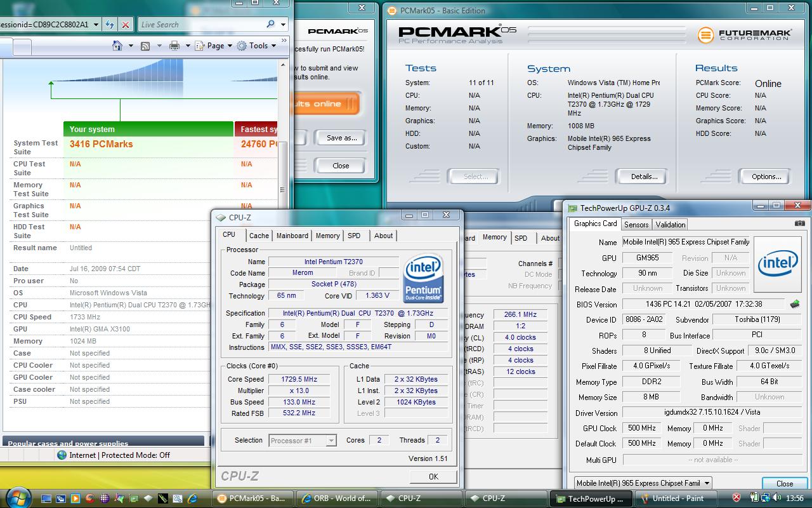Click Close button in PCMark05 result dialog
The image size is (812, 508).
(x=341, y=166)
